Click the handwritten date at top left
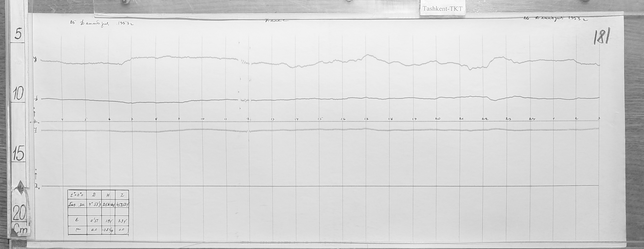Viewport: 644px width, 249px height. [x=101, y=23]
